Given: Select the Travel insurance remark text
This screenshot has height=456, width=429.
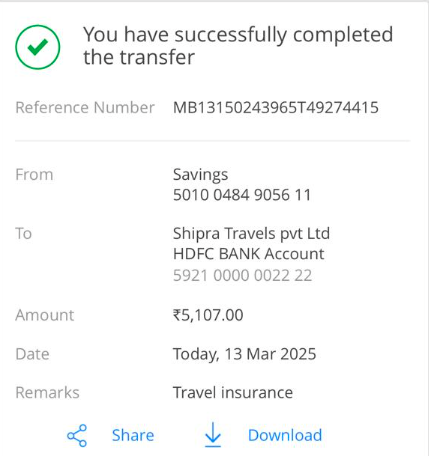Looking at the screenshot, I should (x=233, y=393).
